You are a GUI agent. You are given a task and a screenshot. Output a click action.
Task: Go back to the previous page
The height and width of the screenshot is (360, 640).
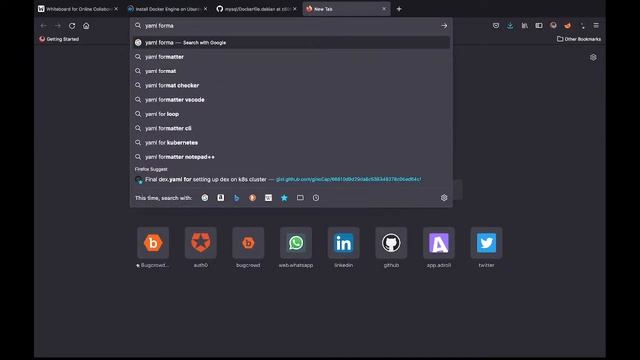(x=43, y=26)
